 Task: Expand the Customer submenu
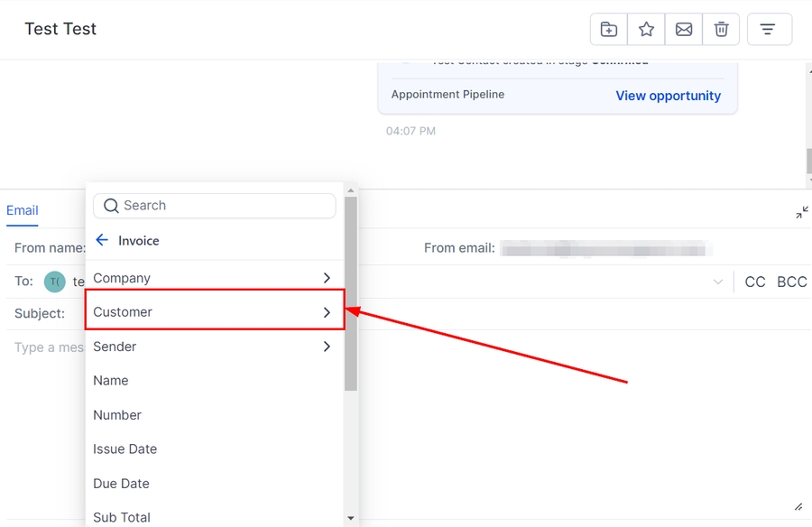tap(214, 312)
